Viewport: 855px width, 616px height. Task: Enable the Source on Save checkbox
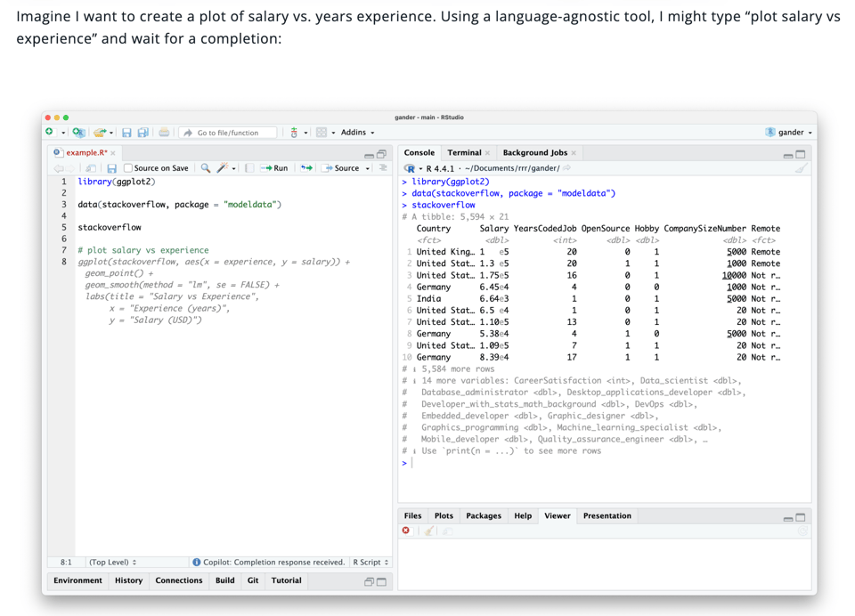click(127, 167)
